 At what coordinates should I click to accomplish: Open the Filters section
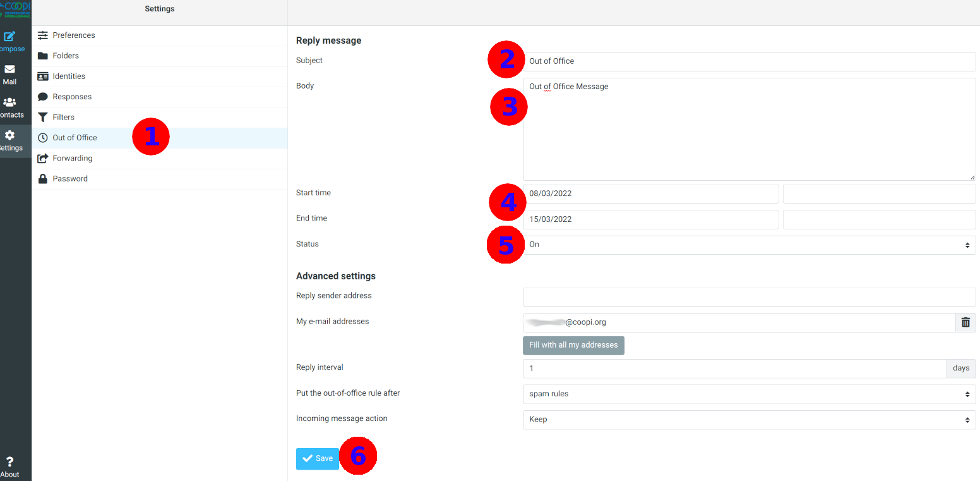[63, 118]
